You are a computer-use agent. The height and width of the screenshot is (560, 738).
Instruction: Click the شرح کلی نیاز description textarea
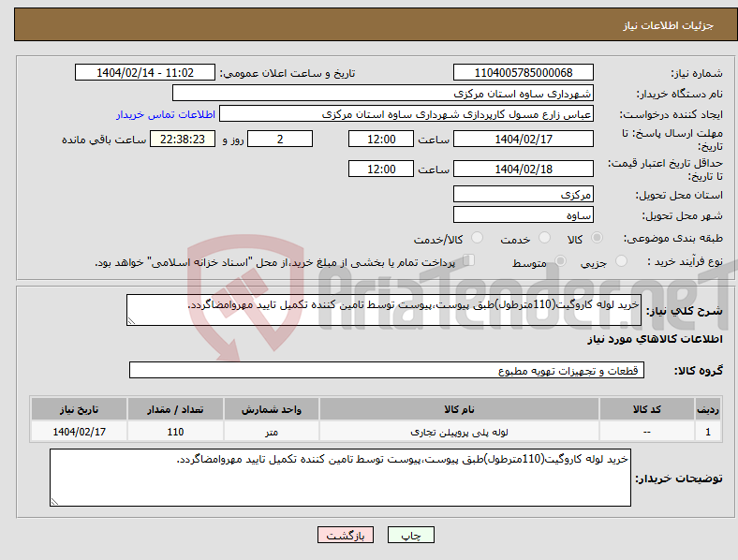point(384,310)
